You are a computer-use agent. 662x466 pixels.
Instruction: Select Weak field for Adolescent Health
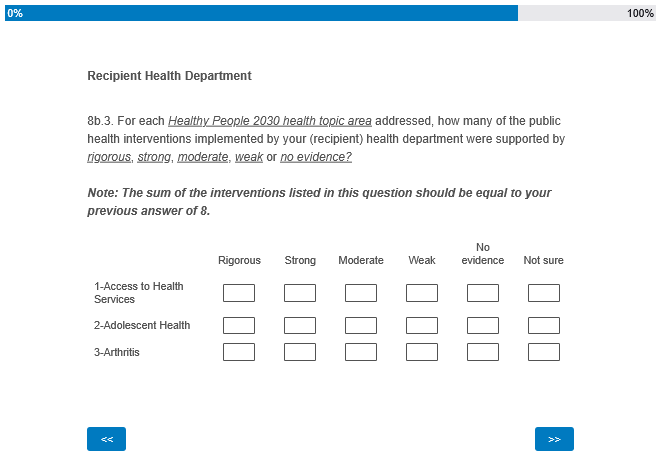click(422, 325)
